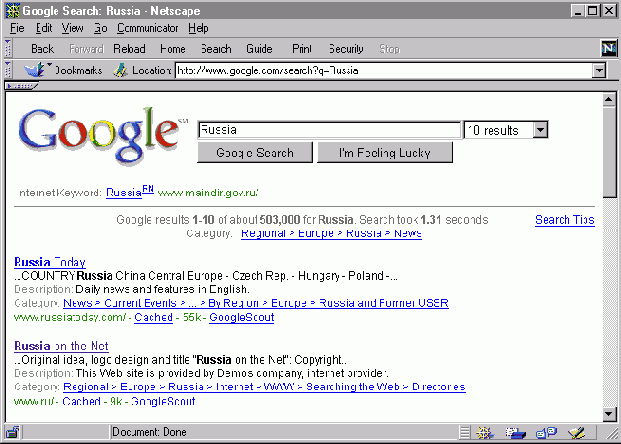
Task: Open Russia on the Net category link
Action: (264, 387)
